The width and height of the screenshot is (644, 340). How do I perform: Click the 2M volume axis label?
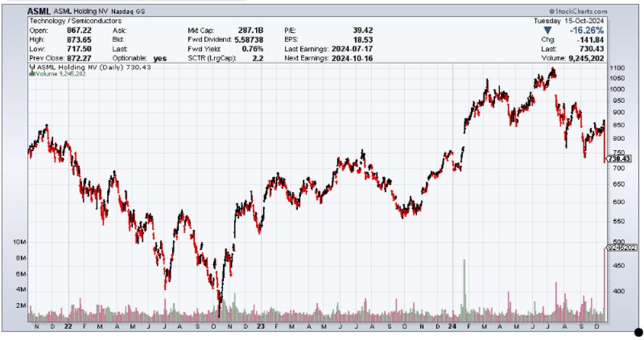pyautogui.click(x=21, y=306)
